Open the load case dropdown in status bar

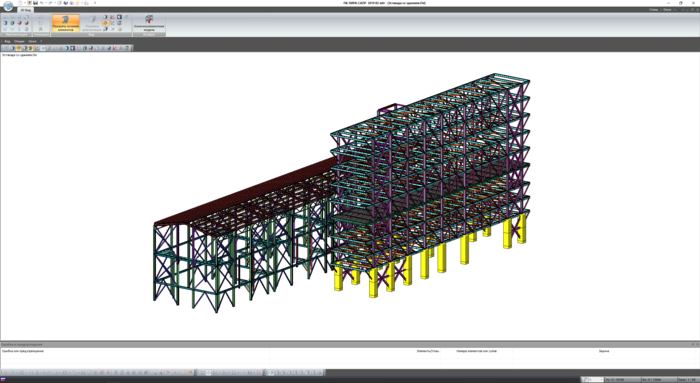pyautogui.click(x=596, y=379)
